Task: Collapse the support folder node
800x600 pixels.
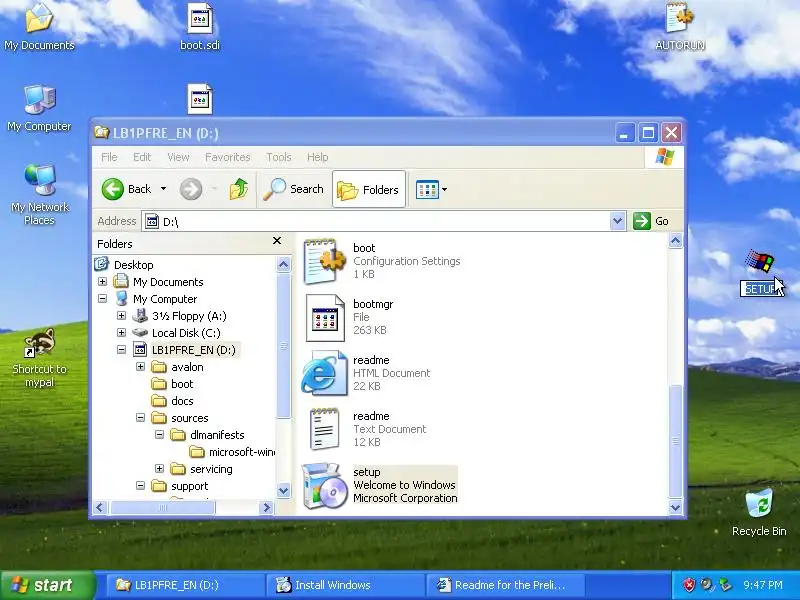Action: 140,486
